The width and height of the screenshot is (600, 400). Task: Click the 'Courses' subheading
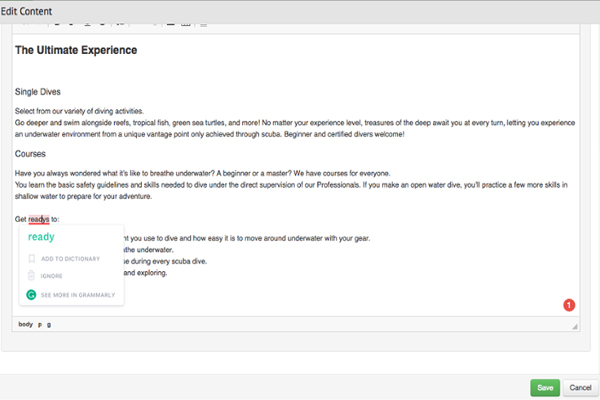click(30, 154)
